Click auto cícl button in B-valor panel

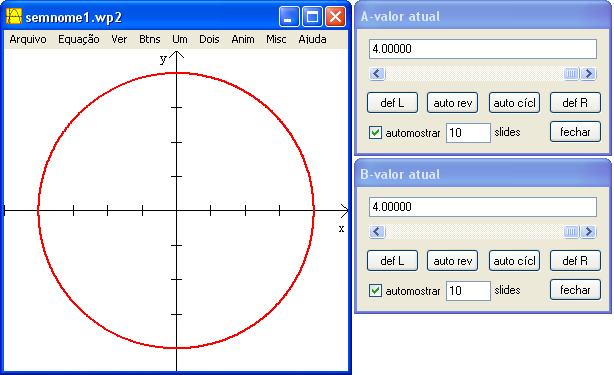[x=514, y=261]
